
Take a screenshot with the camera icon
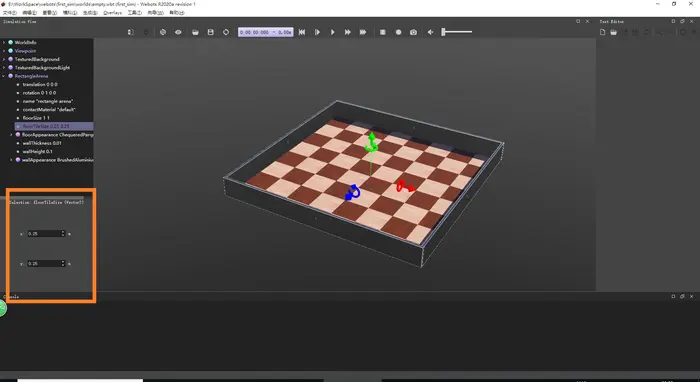413,32
